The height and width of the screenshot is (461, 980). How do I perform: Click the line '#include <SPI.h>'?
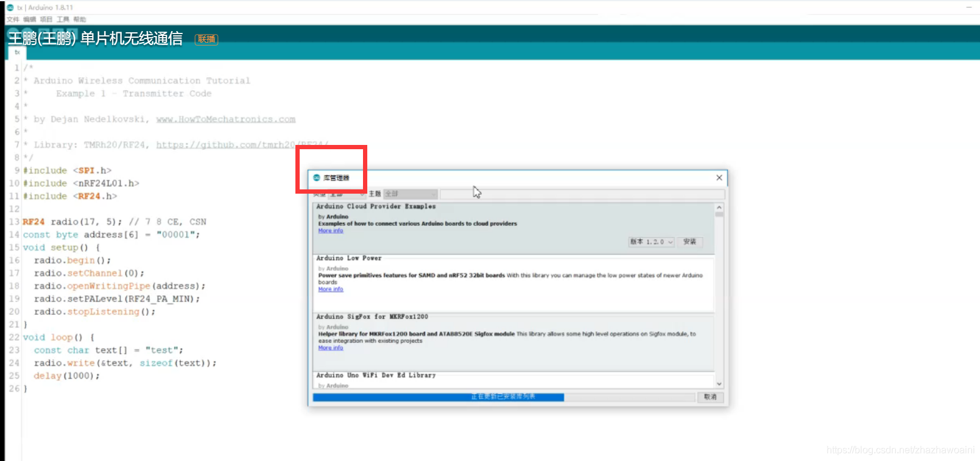coord(67,171)
